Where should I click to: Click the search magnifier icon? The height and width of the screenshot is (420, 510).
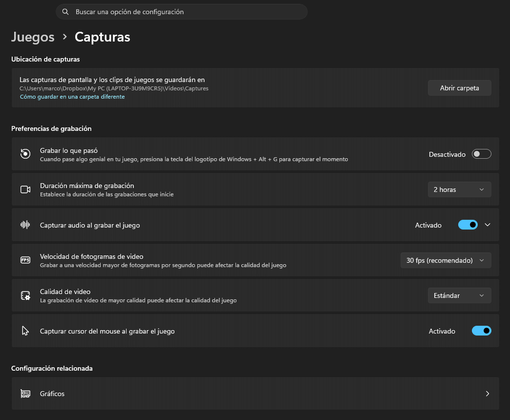[x=65, y=12]
